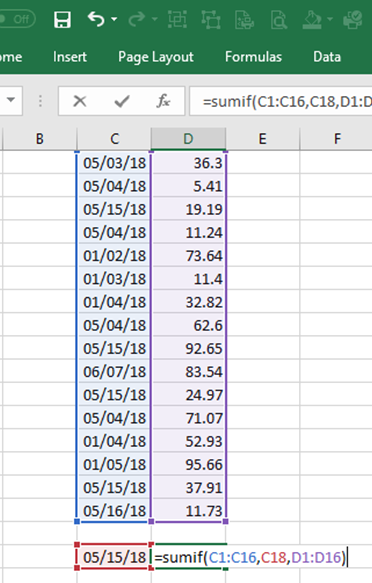The image size is (372, 583).
Task: Click cell with value 52.93
Action: (188, 441)
